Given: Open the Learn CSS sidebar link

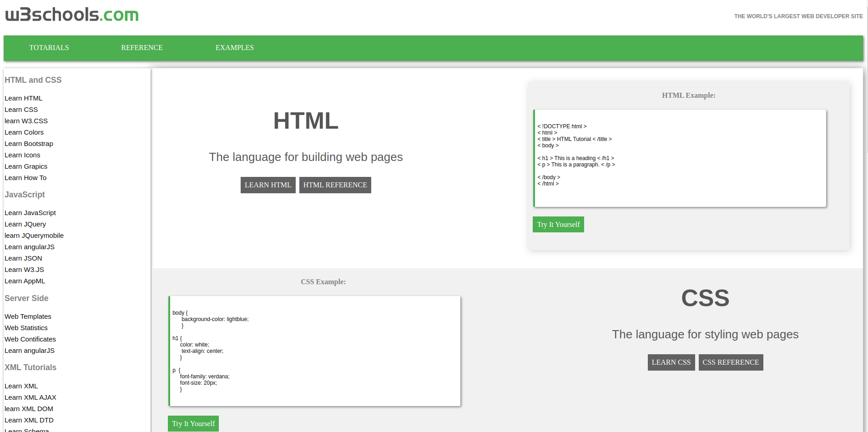Looking at the screenshot, I should (x=21, y=110).
